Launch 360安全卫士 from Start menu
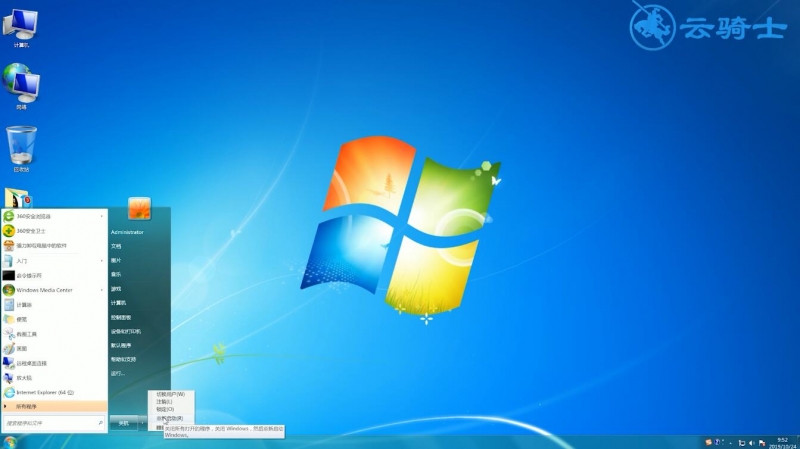Image resolution: width=800 pixels, height=449 pixels. pos(54,231)
